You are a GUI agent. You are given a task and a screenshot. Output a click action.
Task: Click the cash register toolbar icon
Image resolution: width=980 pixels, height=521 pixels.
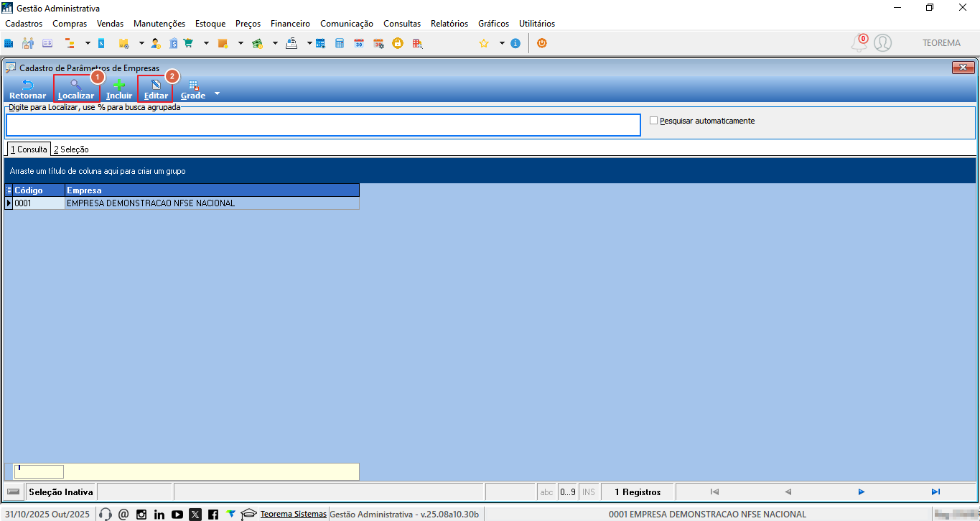291,43
